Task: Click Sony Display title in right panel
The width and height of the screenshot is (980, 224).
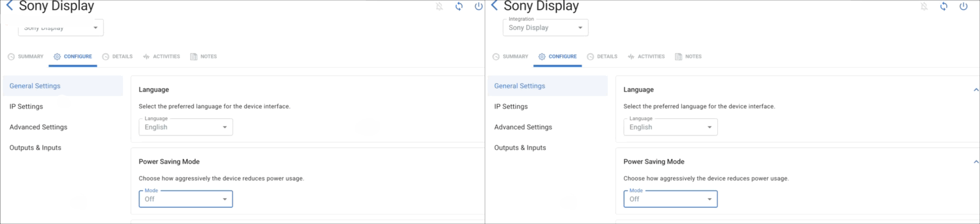Action: (x=541, y=6)
